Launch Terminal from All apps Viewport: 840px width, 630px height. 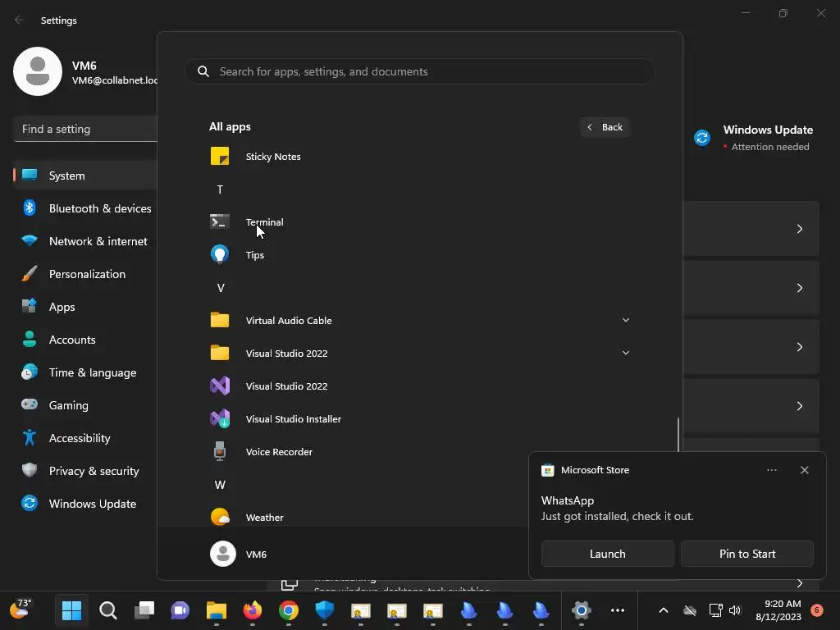(419, 221)
